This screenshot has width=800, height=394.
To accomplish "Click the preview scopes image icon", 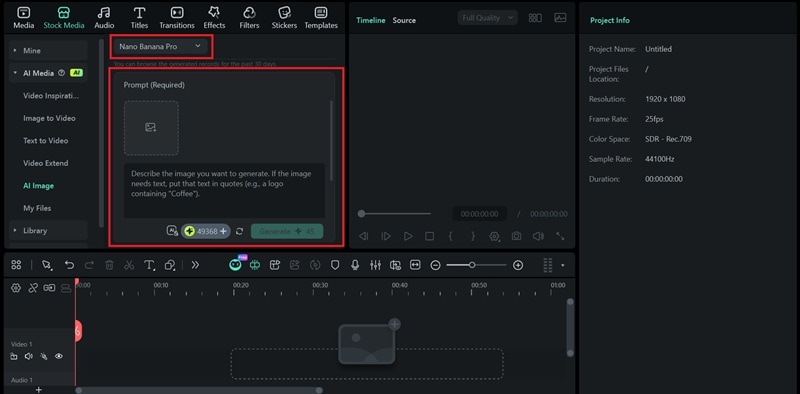I will (560, 18).
